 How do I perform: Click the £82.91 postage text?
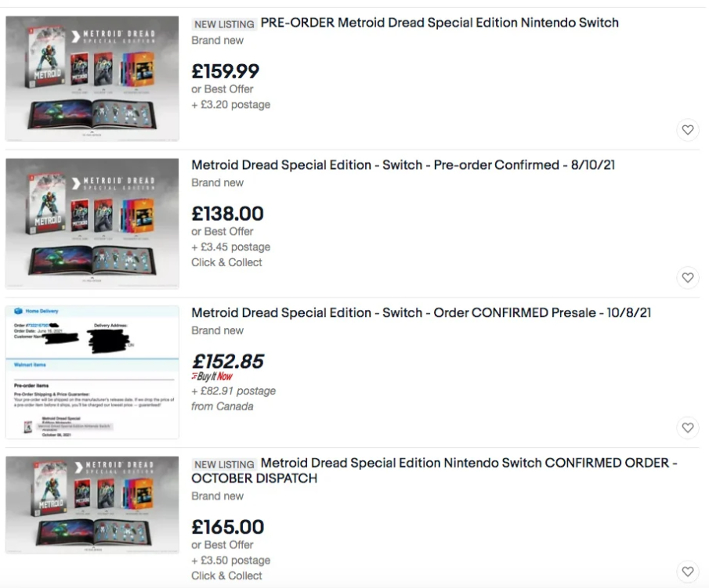coord(233,391)
